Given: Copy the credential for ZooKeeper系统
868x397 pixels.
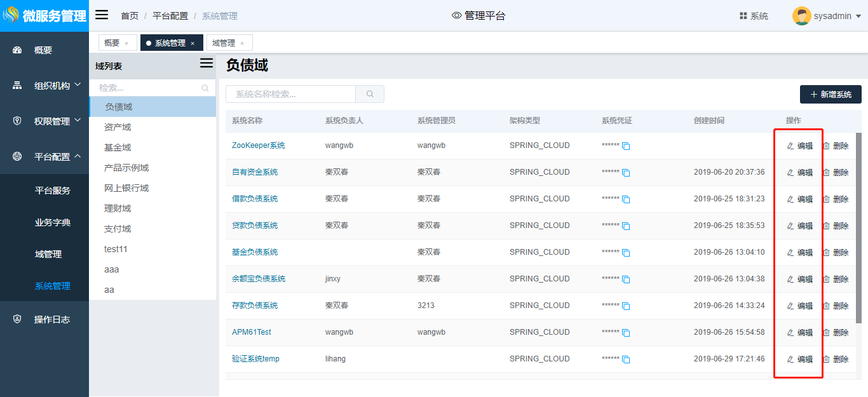Looking at the screenshot, I should [x=626, y=146].
